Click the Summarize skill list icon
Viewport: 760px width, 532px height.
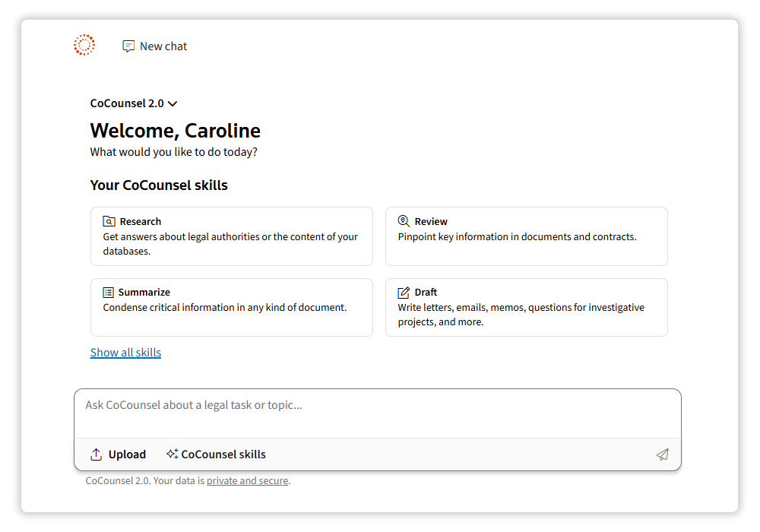point(109,293)
